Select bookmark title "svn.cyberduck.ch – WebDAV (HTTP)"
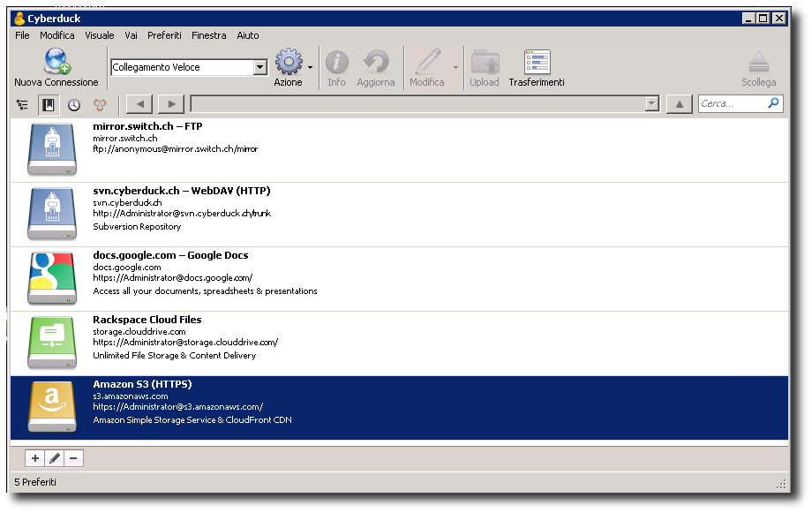Screen dimensions: 812x513 coord(182,191)
